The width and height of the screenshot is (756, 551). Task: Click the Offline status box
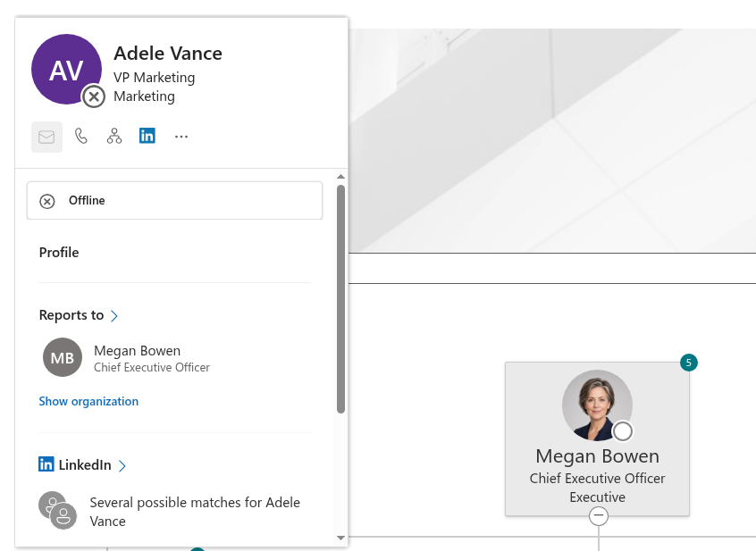coord(174,200)
